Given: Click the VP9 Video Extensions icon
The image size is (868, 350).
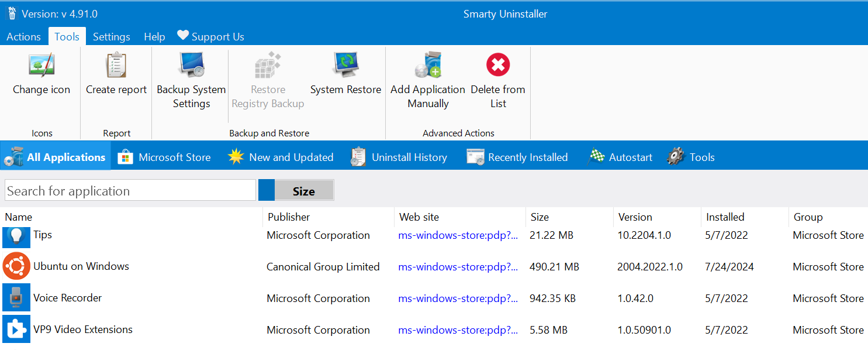Looking at the screenshot, I should tap(16, 330).
